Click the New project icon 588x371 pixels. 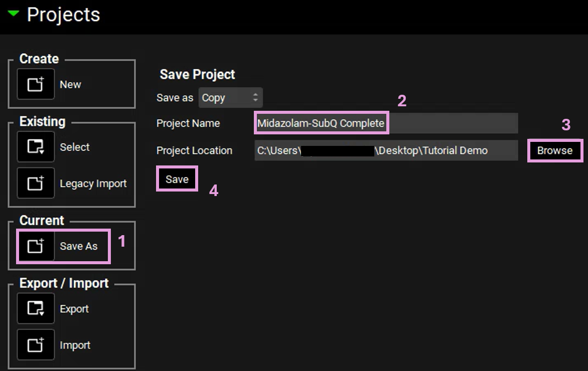point(36,84)
